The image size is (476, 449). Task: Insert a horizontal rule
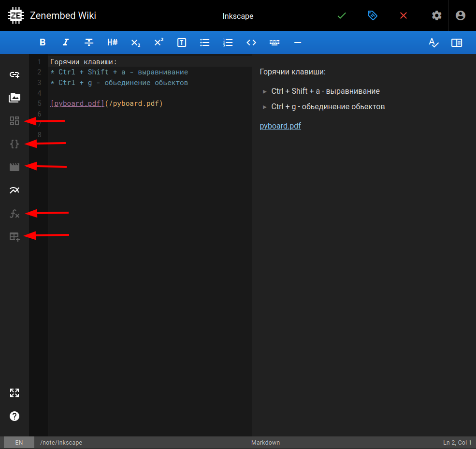click(298, 43)
